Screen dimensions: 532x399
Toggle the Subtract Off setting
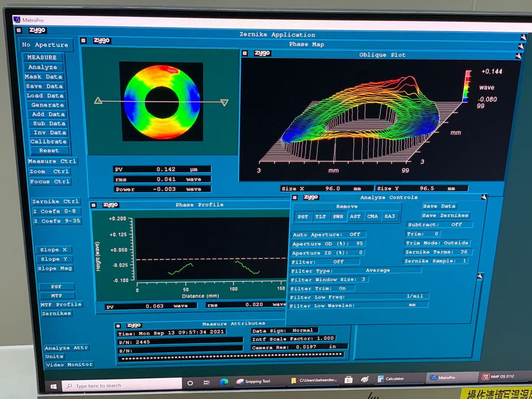[439, 225]
